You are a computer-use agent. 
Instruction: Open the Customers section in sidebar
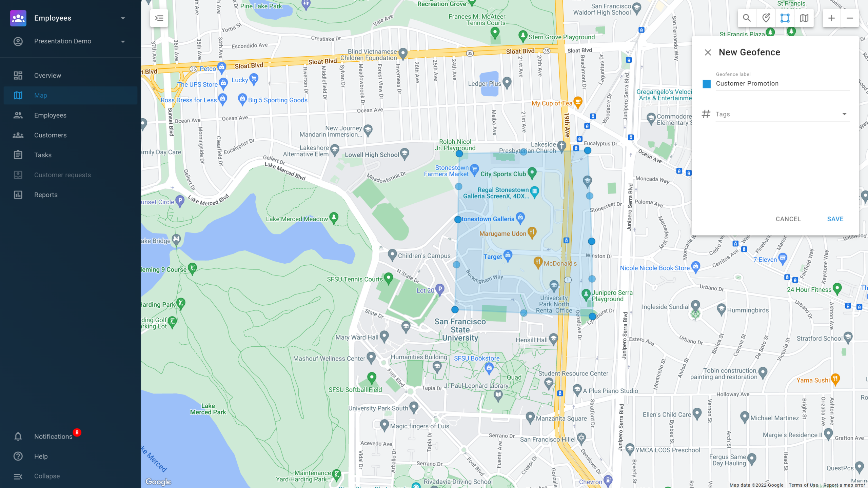[x=51, y=135]
